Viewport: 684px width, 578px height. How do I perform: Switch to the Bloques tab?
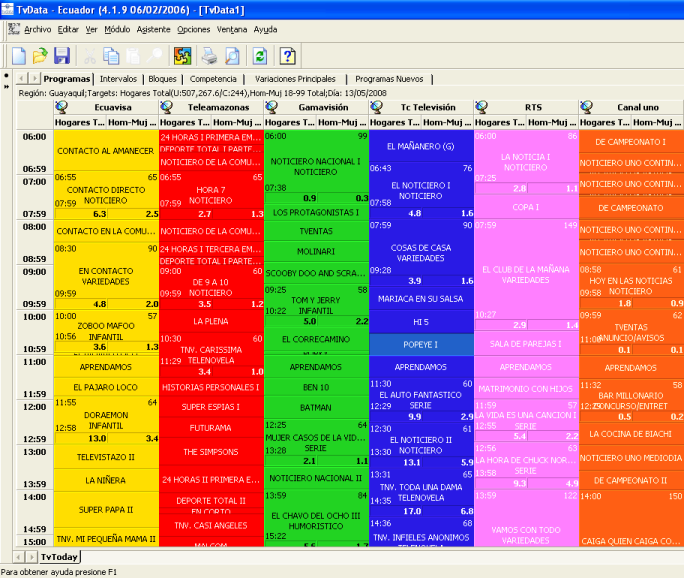[x=162, y=79]
